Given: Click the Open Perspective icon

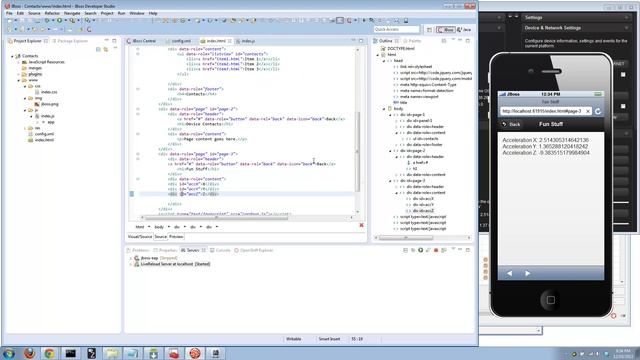Looking at the screenshot, I should [x=429, y=29].
